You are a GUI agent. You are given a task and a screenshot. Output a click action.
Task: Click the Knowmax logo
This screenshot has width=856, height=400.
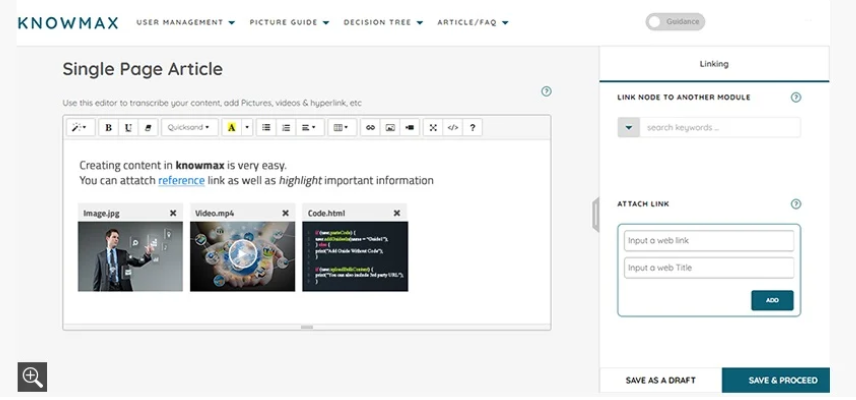[x=68, y=23]
